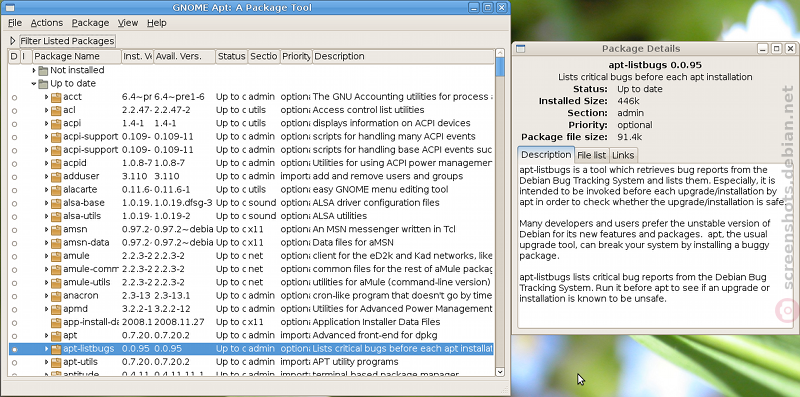The width and height of the screenshot is (800, 397).
Task: Sort by the Description column header
Action: [403, 56]
